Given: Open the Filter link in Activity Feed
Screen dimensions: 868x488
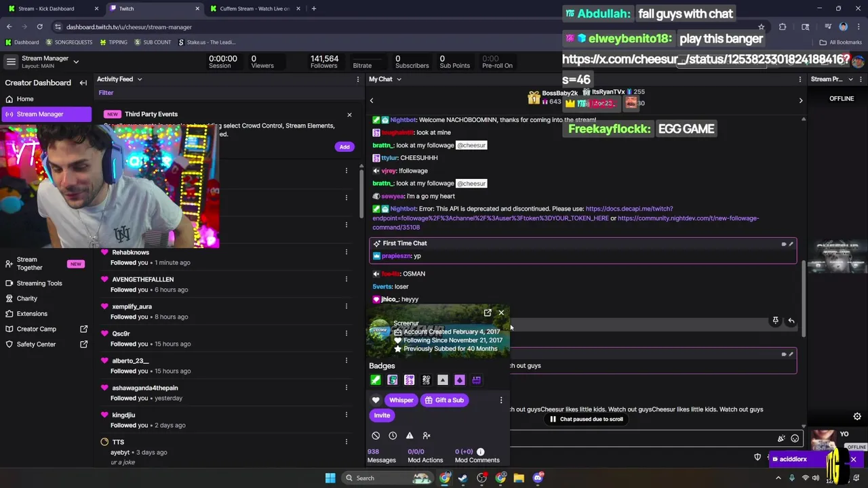Looking at the screenshot, I should [106, 92].
